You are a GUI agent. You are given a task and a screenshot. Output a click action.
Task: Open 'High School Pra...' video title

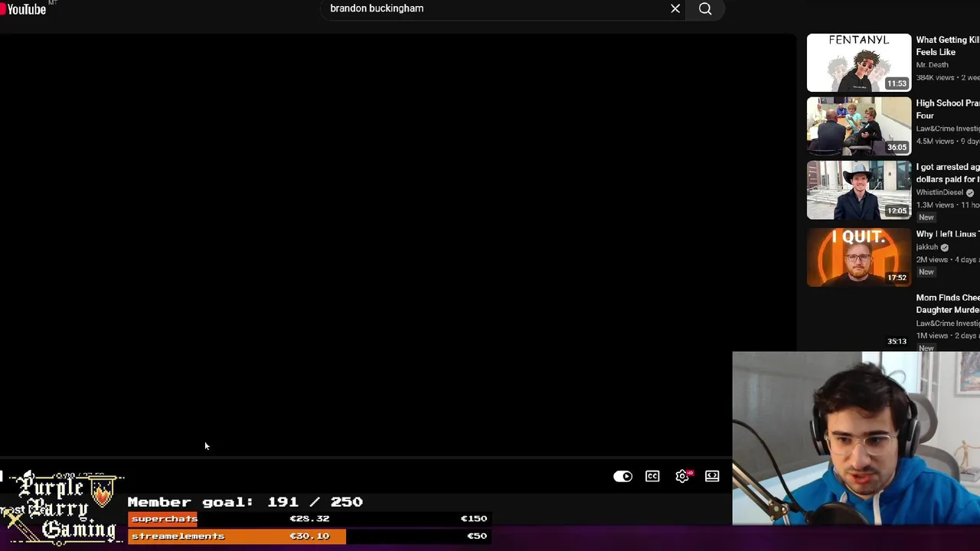(x=948, y=109)
